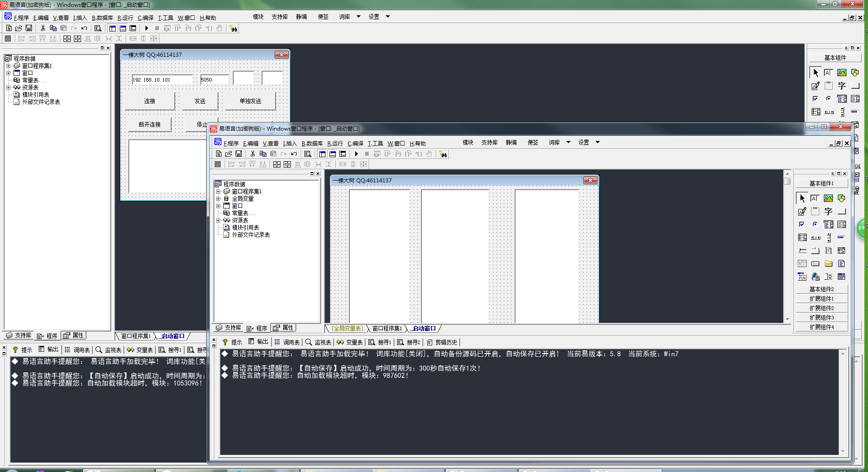Image resolution: width=868 pixels, height=472 pixels.
Task: Click New file icon in front window toolbar
Action: 218,154
